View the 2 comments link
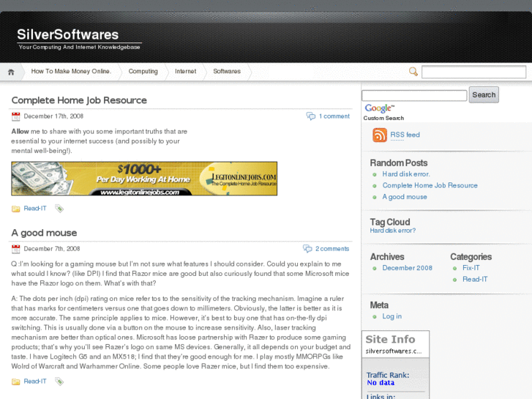Image resolution: width=532 pixels, height=399 pixels. pyautogui.click(x=332, y=249)
